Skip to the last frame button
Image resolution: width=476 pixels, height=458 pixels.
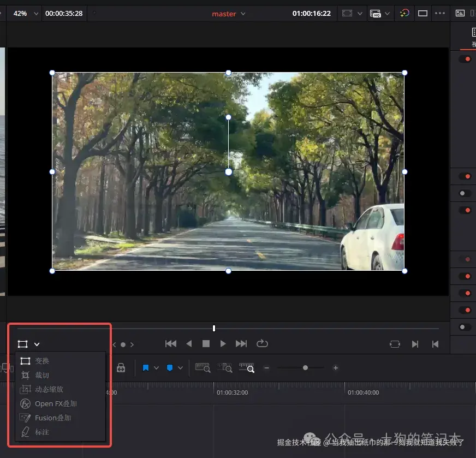click(x=241, y=344)
